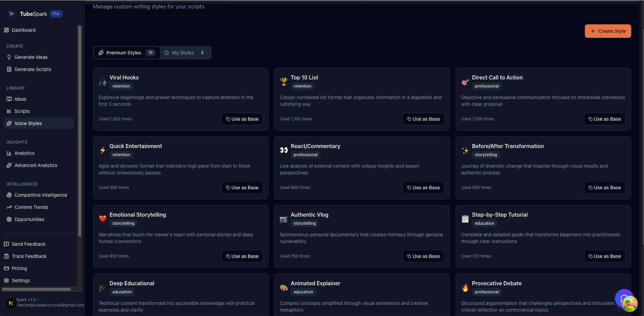This screenshot has width=644, height=316.
Task: Open the Ideas library
Action: coord(20,99)
